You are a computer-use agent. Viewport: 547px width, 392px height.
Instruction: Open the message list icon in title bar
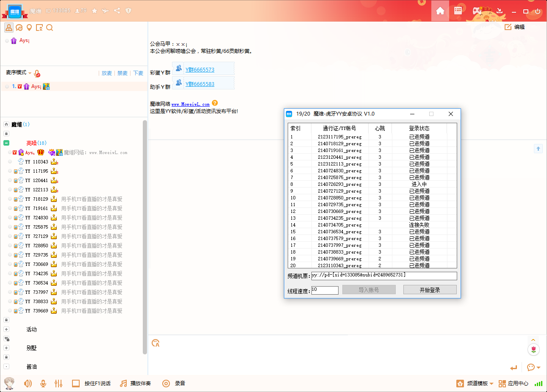click(458, 11)
